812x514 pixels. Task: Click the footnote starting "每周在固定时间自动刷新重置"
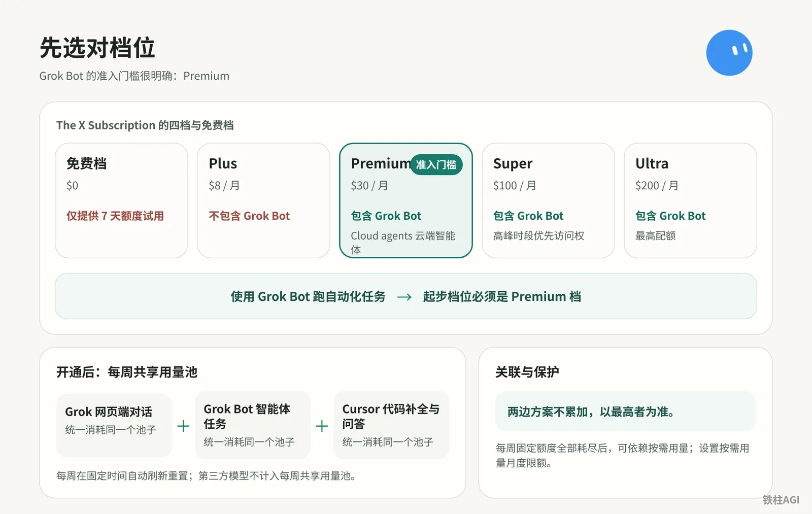[206, 476]
